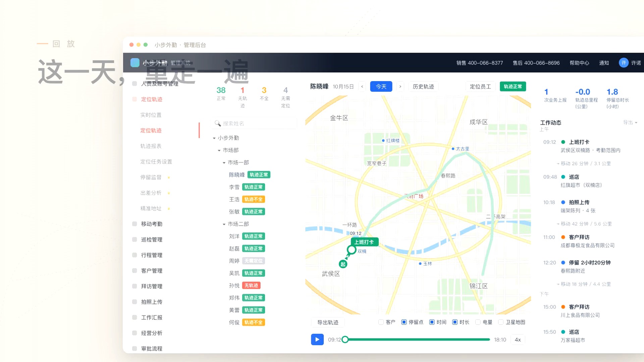Collapse the 市场二部 tree node
Viewport: 644px width, 362px height.
(x=224, y=224)
